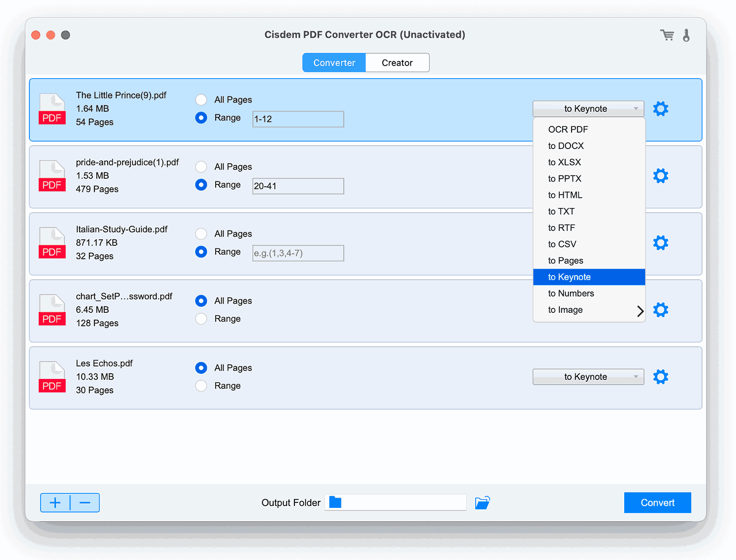Open output folder with the blue folder icon
Viewport: 736px width, 560px height.
483,503
